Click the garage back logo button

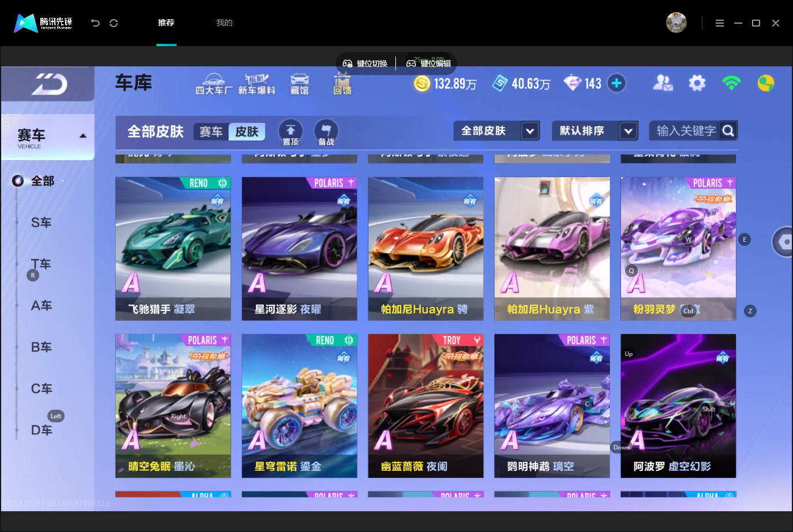coord(49,84)
